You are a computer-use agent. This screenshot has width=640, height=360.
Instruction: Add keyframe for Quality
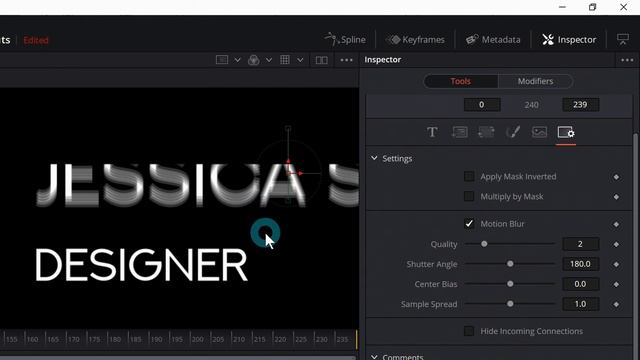(x=616, y=244)
